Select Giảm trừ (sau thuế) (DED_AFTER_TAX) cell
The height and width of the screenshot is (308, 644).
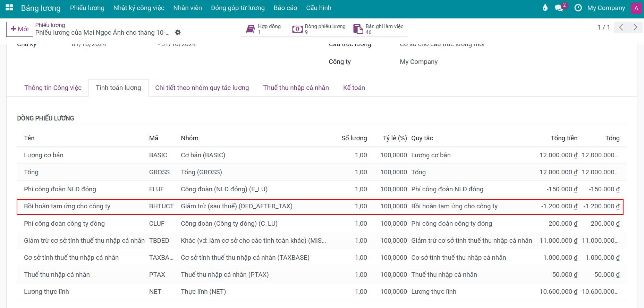pyautogui.click(x=237, y=206)
